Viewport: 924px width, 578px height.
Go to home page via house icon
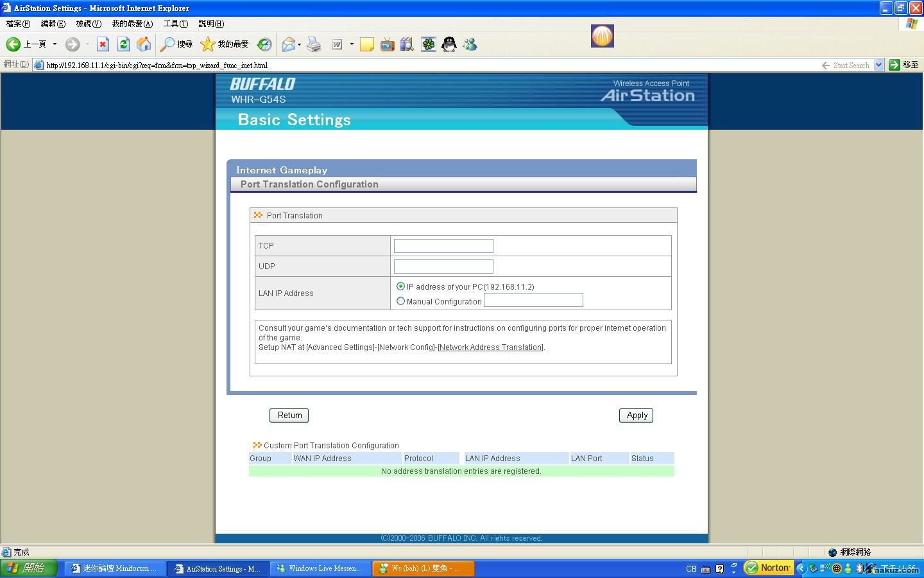pos(144,44)
